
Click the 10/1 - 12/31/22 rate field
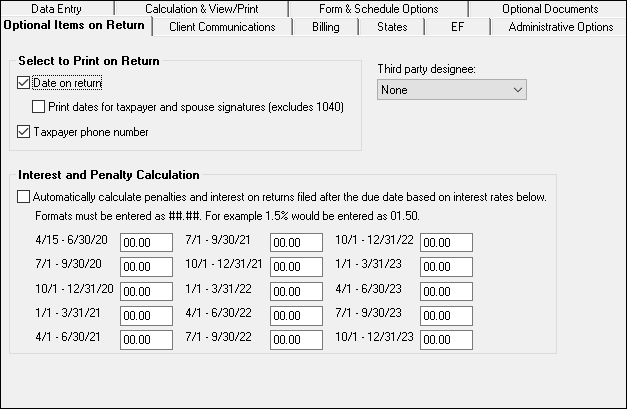[446, 242]
